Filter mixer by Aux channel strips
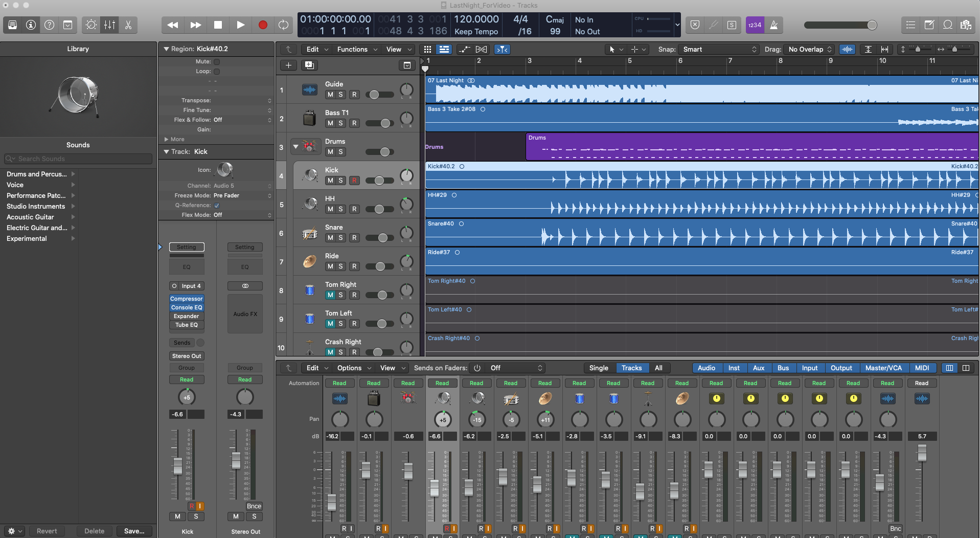This screenshot has width=980, height=538. pyautogui.click(x=759, y=368)
